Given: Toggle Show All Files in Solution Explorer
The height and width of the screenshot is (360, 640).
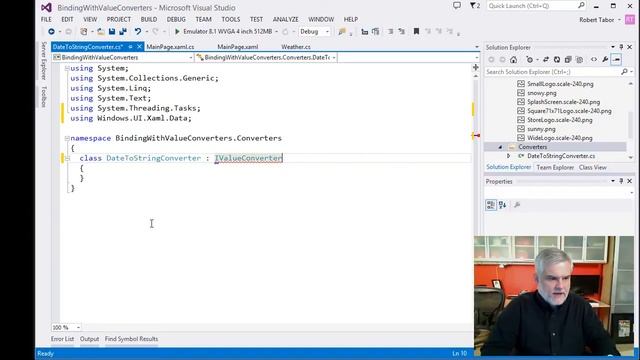Looking at the screenshot, I should (x=579, y=60).
